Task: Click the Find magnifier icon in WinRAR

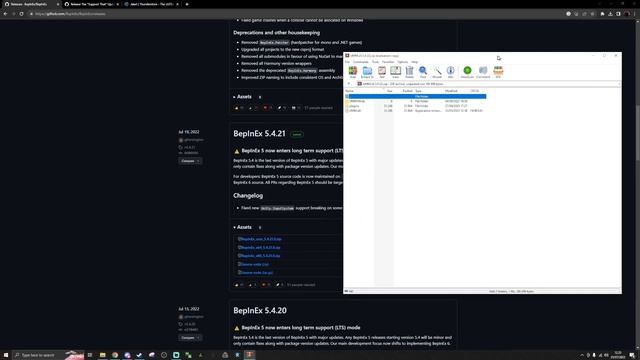Action: [x=423, y=72]
